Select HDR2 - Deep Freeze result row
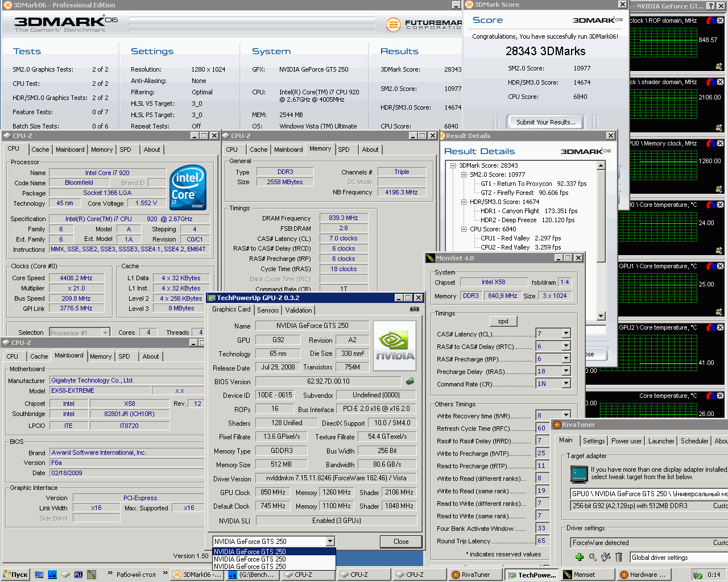 tap(528, 220)
